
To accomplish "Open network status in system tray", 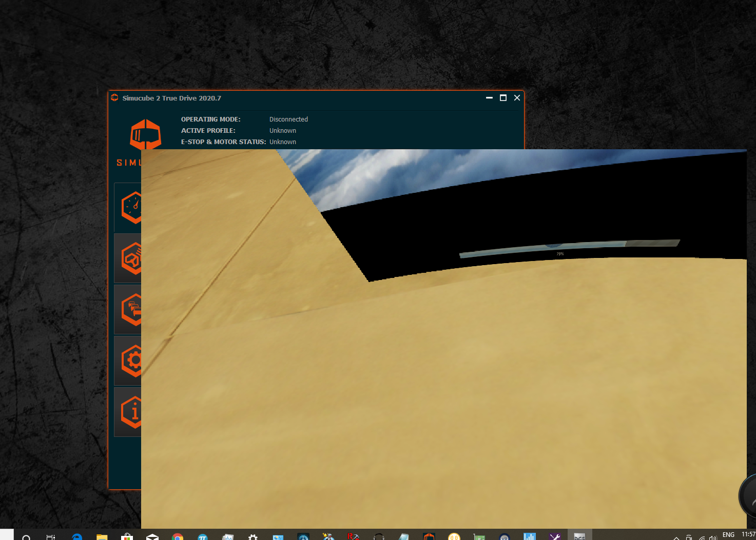I will coord(702,537).
